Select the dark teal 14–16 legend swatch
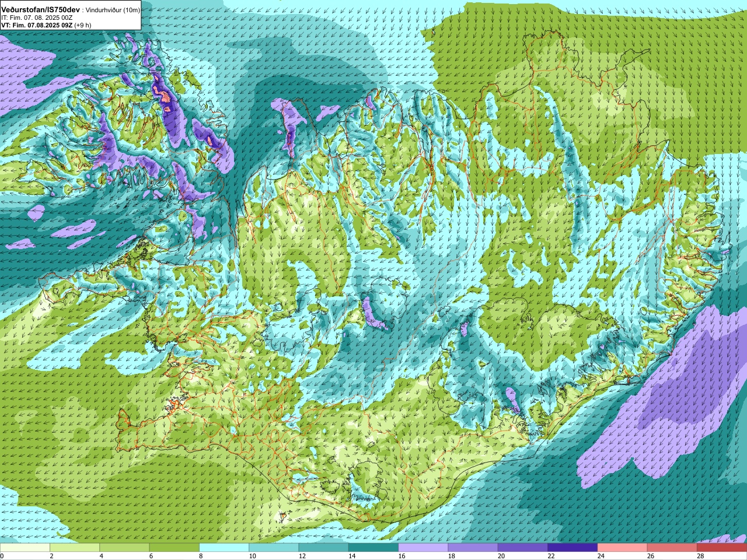 (373, 548)
